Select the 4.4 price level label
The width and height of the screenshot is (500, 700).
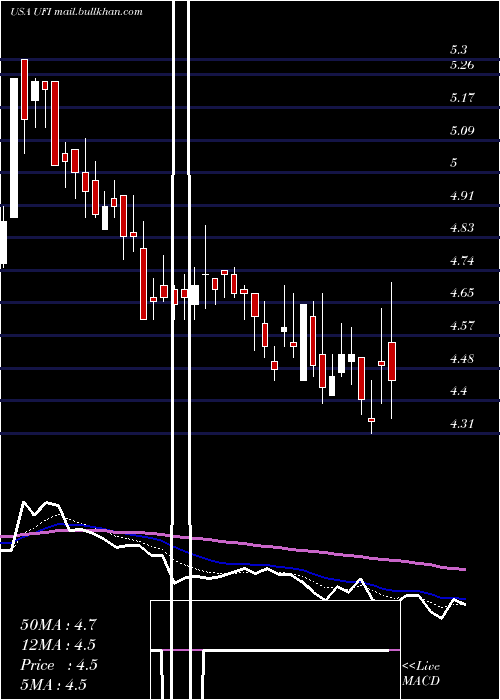[x=458, y=391]
